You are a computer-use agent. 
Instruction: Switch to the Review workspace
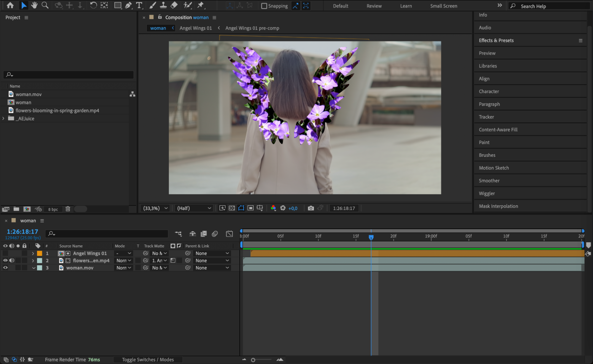pos(374,6)
